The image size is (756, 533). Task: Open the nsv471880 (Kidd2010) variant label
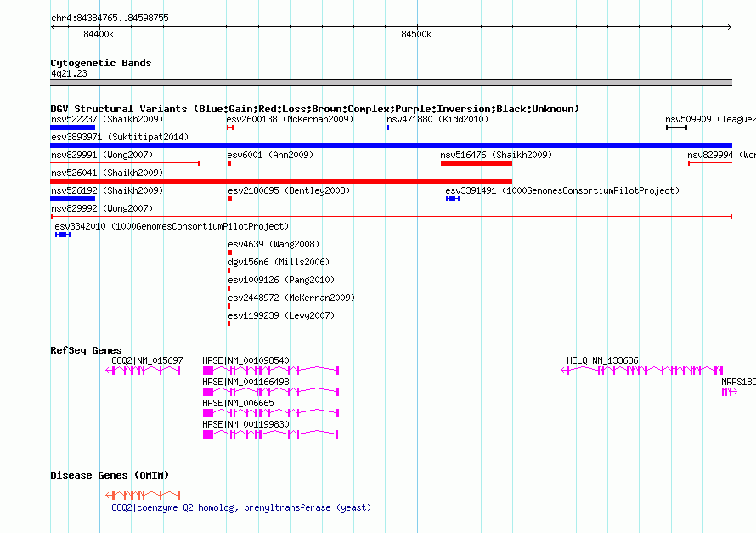pyautogui.click(x=437, y=119)
